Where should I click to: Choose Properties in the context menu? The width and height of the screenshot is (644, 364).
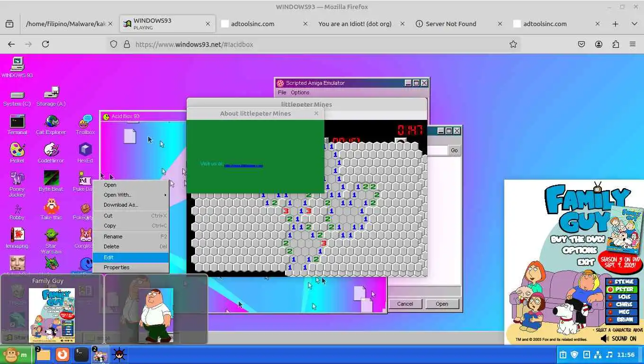131,267
